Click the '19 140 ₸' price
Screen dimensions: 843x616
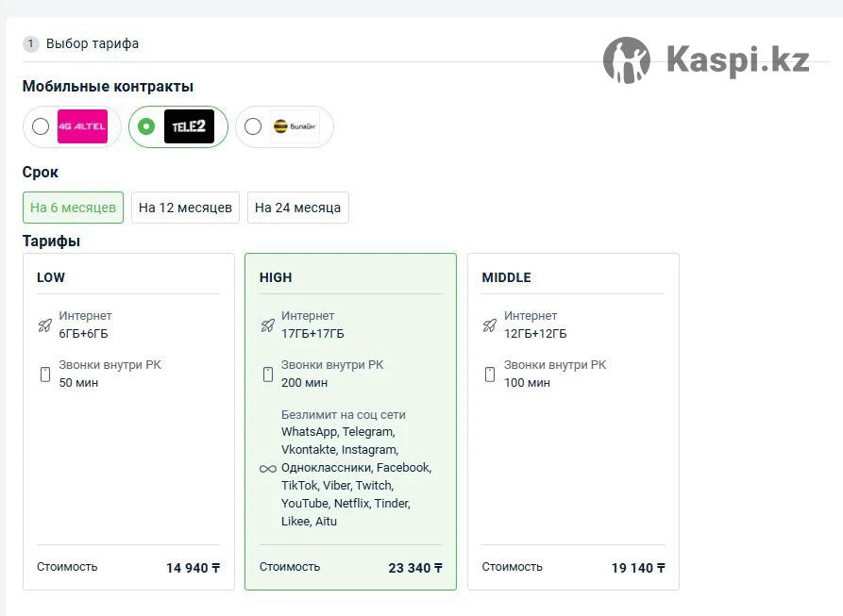point(638,568)
